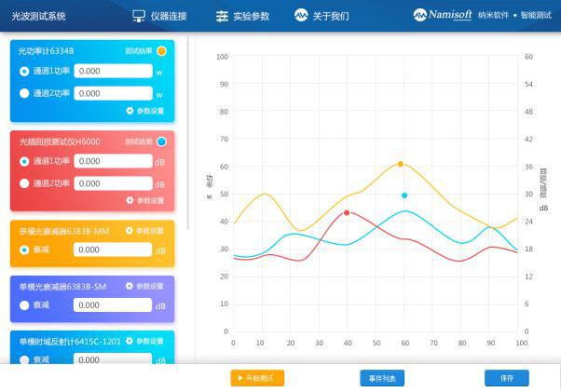Viewport: 561px width, 392px height.
Task: Click 衰减 value field in 多模光衰减器6383B-MM
Action: [x=113, y=250]
